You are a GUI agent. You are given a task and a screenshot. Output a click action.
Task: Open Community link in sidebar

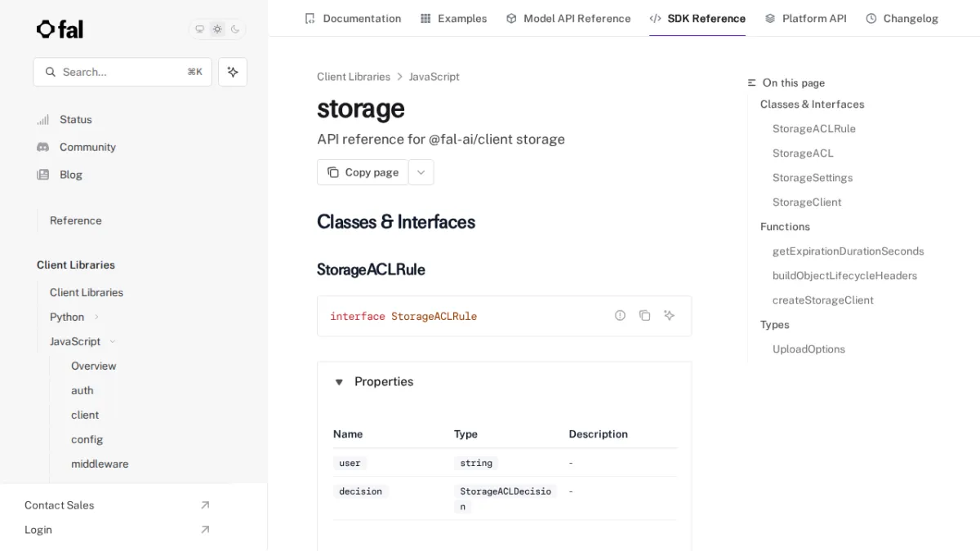coord(87,147)
